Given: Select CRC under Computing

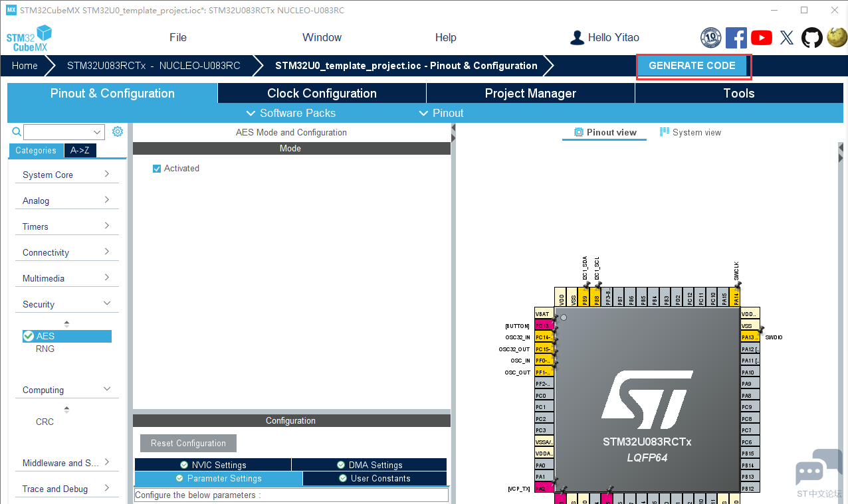Looking at the screenshot, I should point(45,422).
